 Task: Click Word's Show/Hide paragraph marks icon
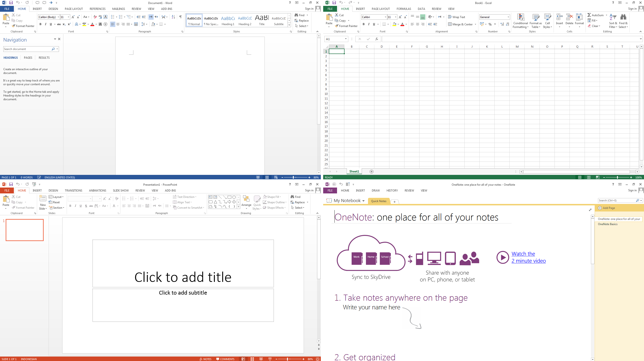pos(180,17)
